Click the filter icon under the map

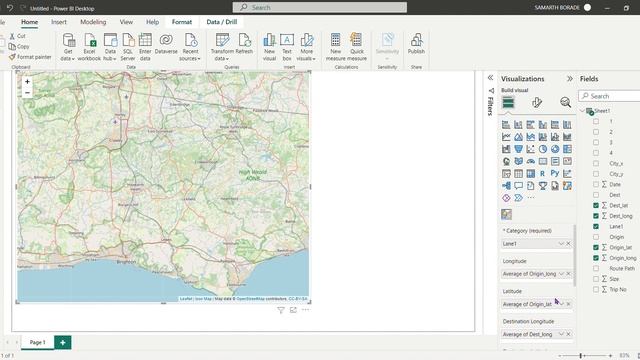click(x=281, y=310)
